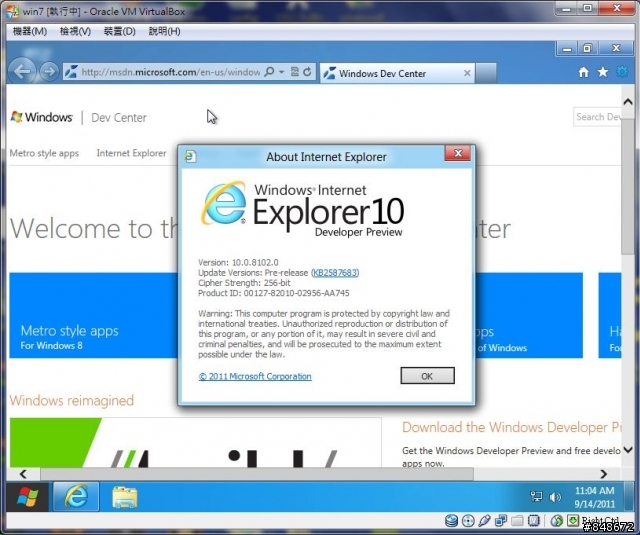
Task: Click the vertical scrollbar thumb
Action: click(628, 186)
